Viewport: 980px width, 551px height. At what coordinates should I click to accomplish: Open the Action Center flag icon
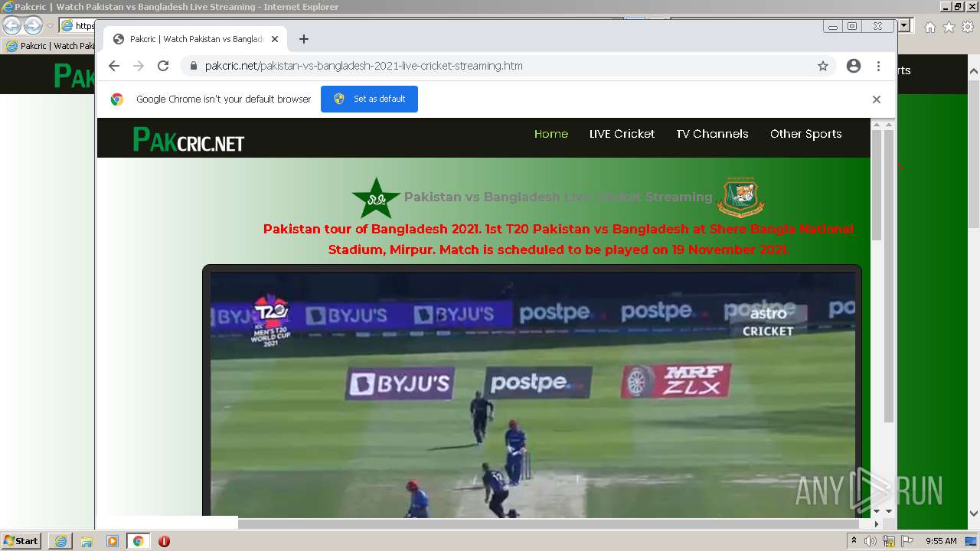(x=906, y=541)
